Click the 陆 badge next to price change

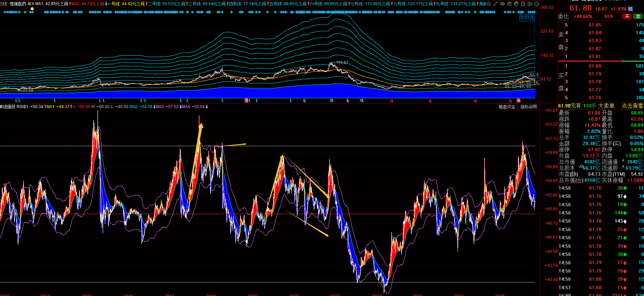click(x=630, y=9)
